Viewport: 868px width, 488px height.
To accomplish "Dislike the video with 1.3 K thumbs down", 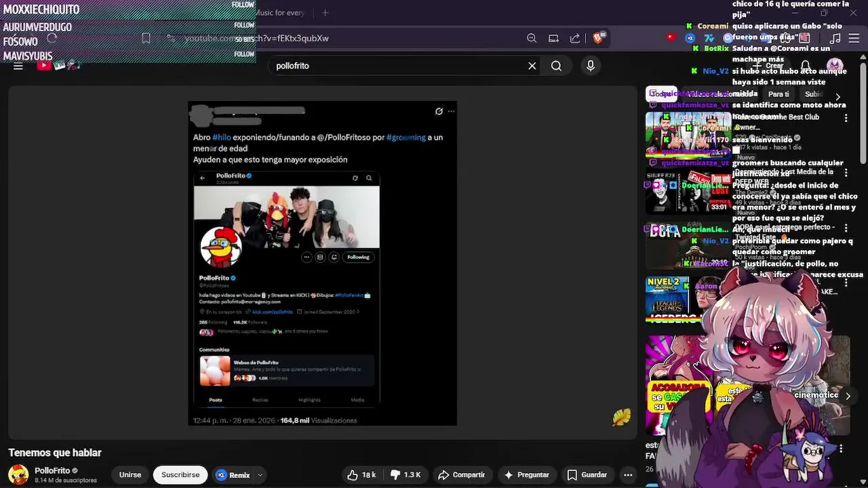I will tap(406, 475).
